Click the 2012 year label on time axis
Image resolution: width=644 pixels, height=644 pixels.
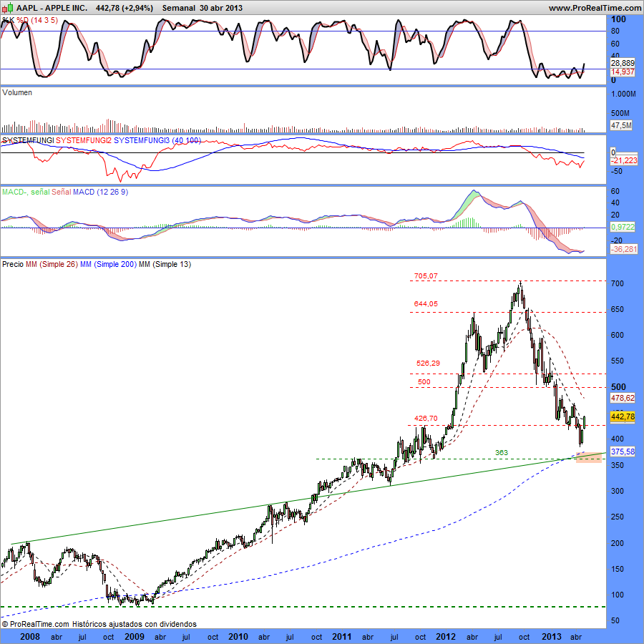click(x=446, y=637)
